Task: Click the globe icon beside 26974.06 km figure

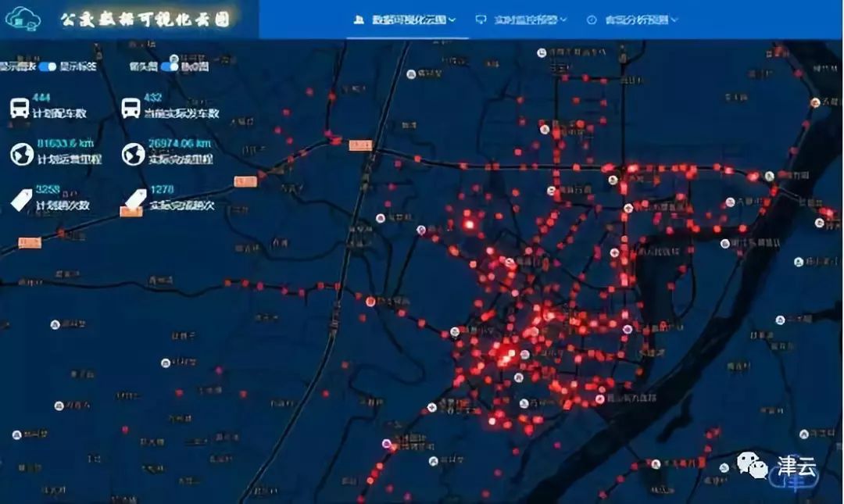Action: [133, 153]
